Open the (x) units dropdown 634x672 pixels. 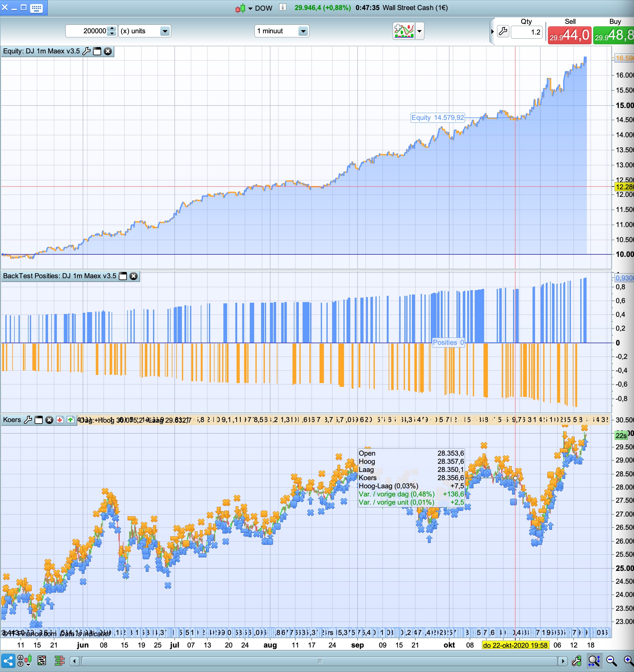tap(165, 31)
